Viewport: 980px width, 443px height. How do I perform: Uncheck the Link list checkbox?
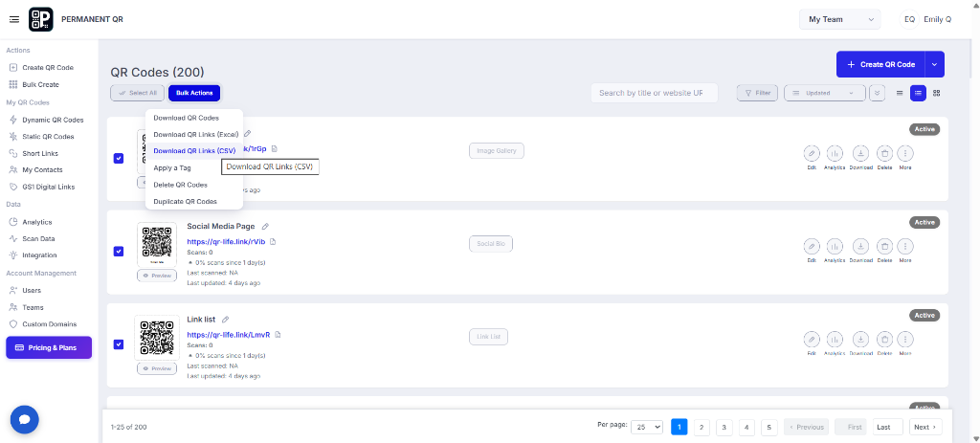tap(119, 344)
